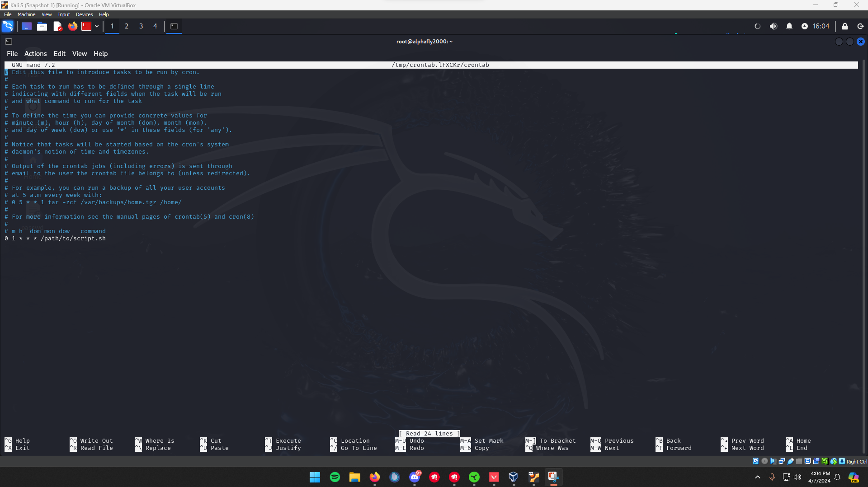This screenshot has width=868, height=487.
Task: Expand the terminal launcher dropdown arrow
Action: click(97, 26)
